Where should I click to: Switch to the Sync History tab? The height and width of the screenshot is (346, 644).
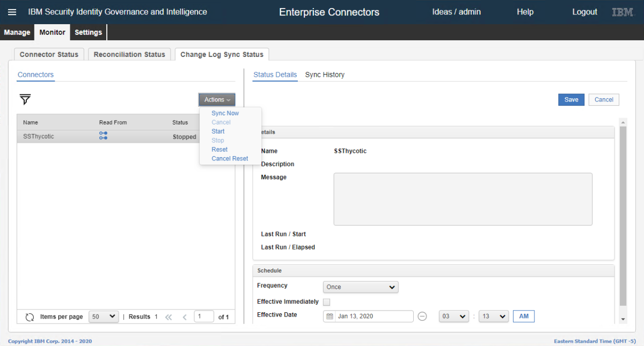point(325,75)
